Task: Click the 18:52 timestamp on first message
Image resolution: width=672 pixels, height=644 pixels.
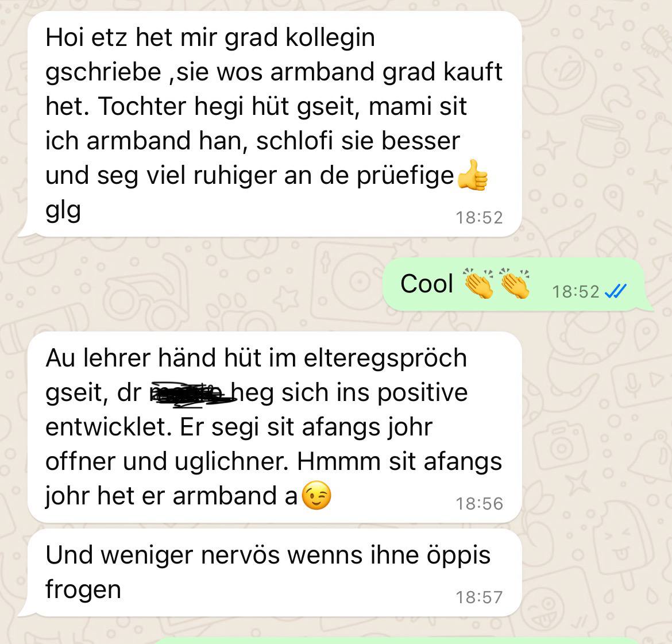Action: click(478, 218)
